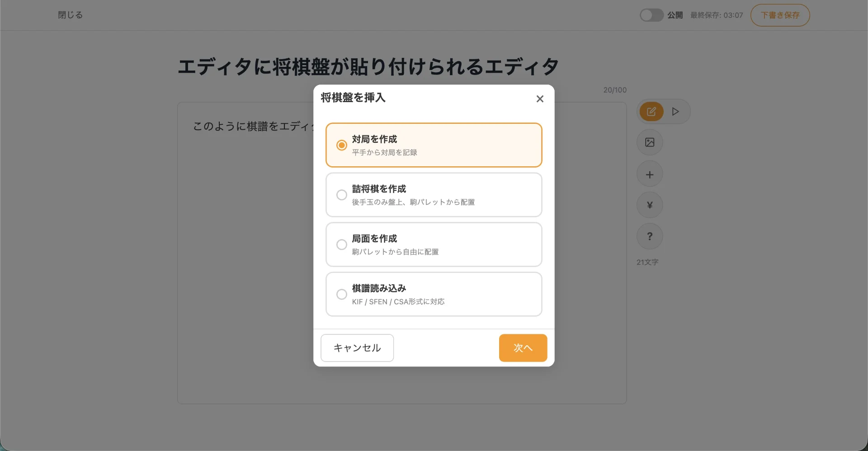The width and height of the screenshot is (868, 451).
Task: Click the yen monetization icon
Action: [x=650, y=205]
